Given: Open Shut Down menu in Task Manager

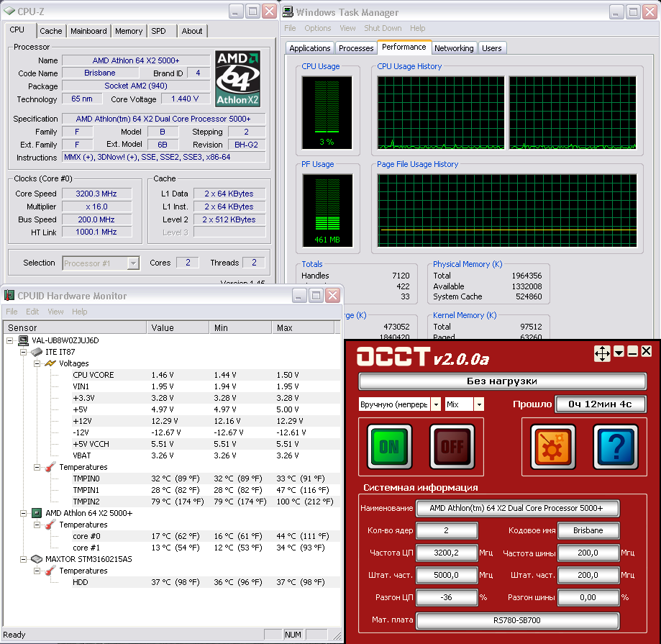Looking at the screenshot, I should pos(383,28).
